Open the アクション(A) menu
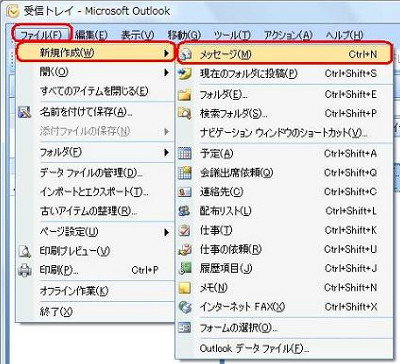The image size is (400, 364). point(288,35)
